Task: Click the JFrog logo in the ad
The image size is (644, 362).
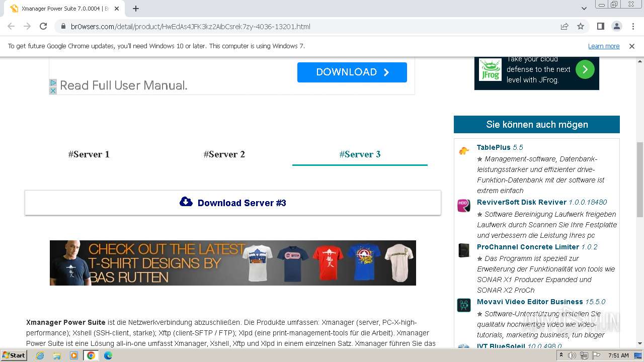Action: [490, 70]
